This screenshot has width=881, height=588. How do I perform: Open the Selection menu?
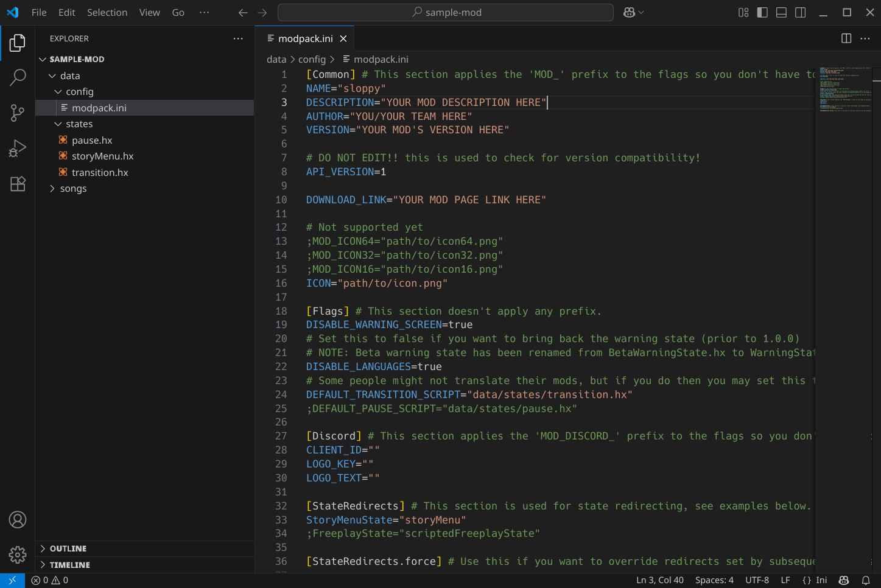pyautogui.click(x=107, y=12)
